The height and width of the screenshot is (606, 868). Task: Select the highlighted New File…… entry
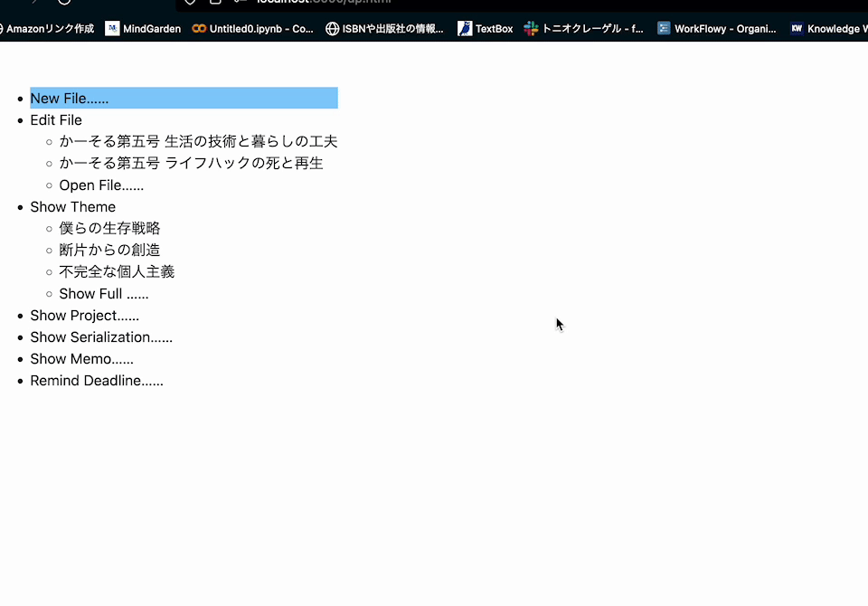[x=71, y=98]
